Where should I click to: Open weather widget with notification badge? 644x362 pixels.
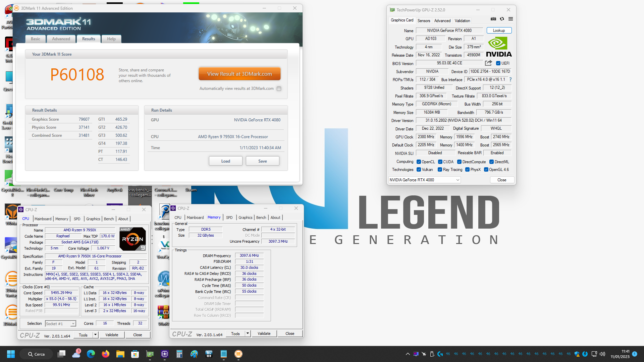click(76, 354)
